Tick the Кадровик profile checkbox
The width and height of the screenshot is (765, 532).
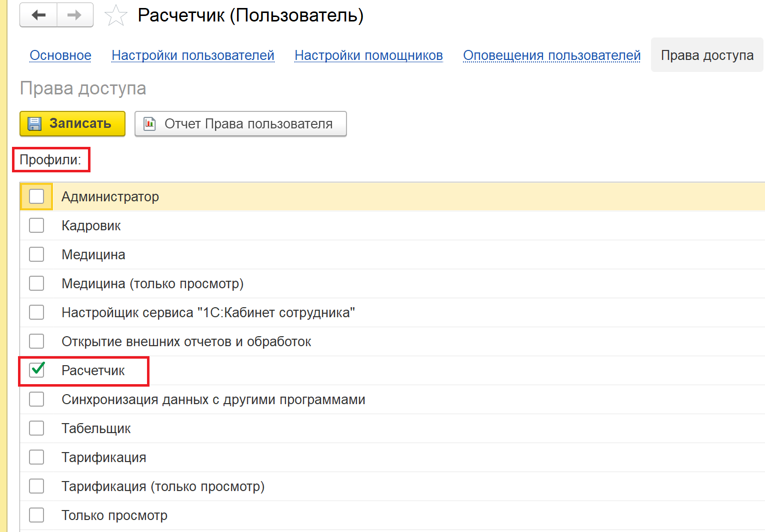36,225
